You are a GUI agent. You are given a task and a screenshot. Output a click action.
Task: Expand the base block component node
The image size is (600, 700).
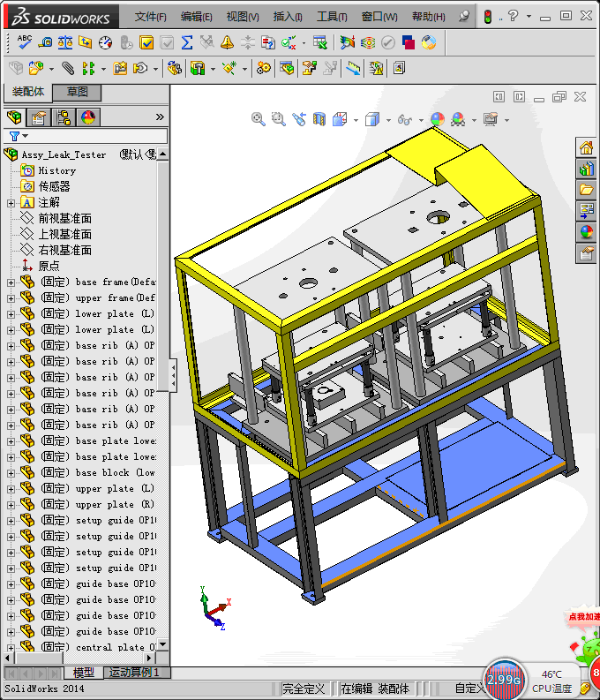11,473
